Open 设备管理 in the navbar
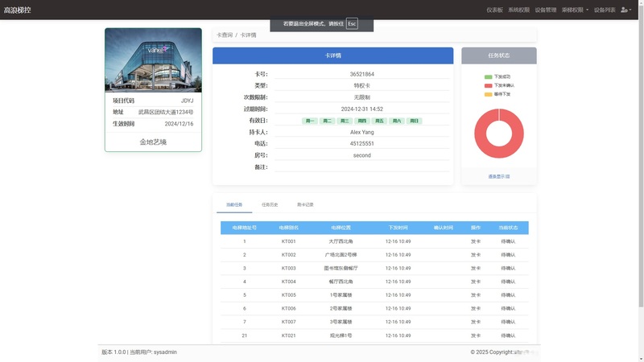Image resolution: width=644 pixels, height=362 pixels. click(x=546, y=10)
